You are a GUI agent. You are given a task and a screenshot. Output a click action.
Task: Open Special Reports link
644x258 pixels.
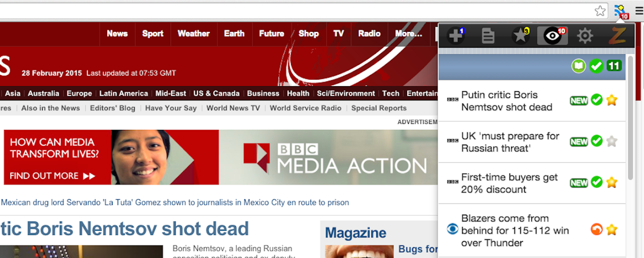click(379, 108)
